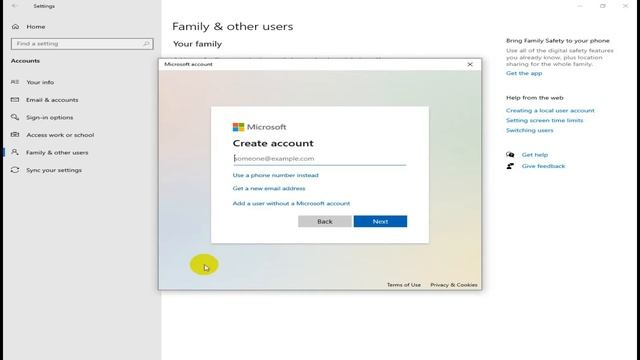Select Access work or school
640x360 pixels.
[60, 135]
